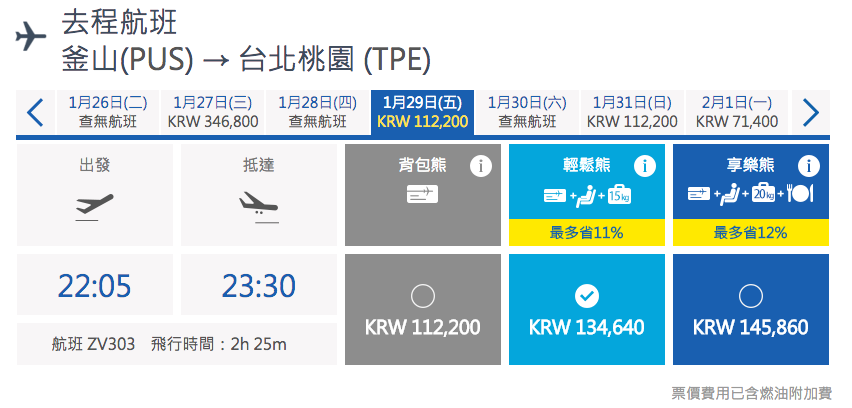Click the arrival airplane landing icon
Viewport: 852px width, 408px height.
[259, 207]
